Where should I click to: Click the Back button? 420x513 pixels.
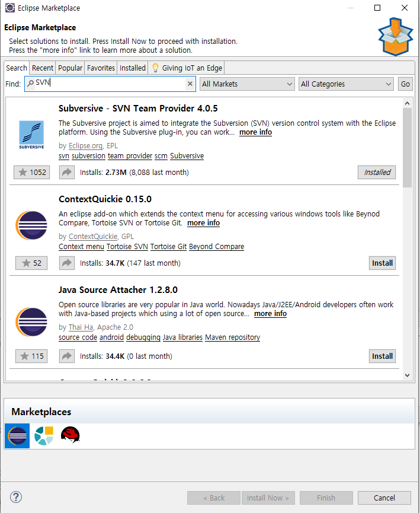(214, 498)
